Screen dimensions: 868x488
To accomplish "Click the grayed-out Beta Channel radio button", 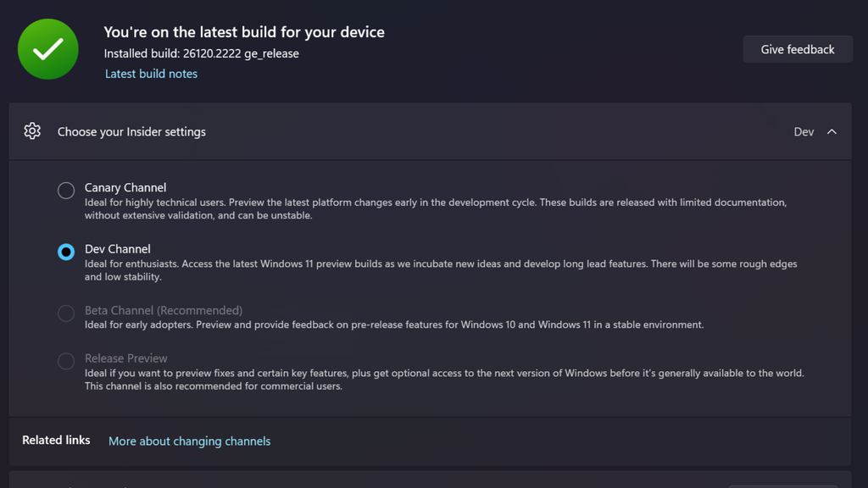I will point(66,313).
